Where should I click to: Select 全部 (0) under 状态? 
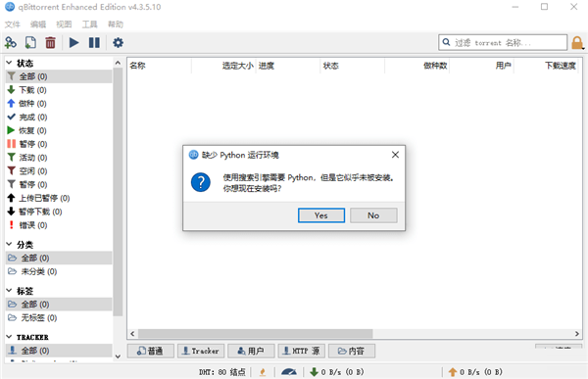click(x=59, y=76)
